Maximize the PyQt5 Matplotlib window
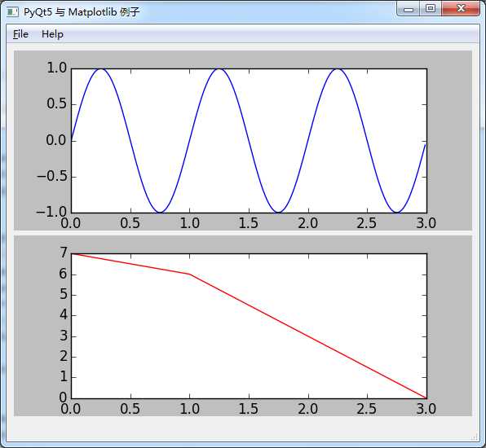486x448 pixels. [x=431, y=9]
